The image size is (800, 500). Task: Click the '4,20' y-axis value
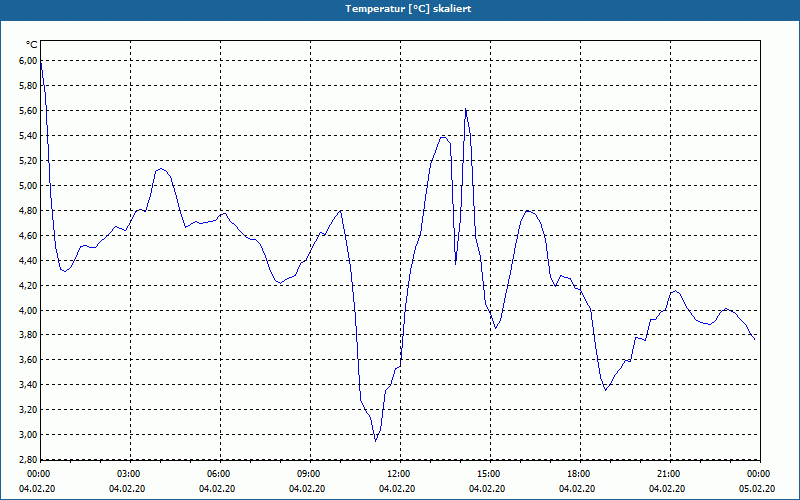(28, 286)
